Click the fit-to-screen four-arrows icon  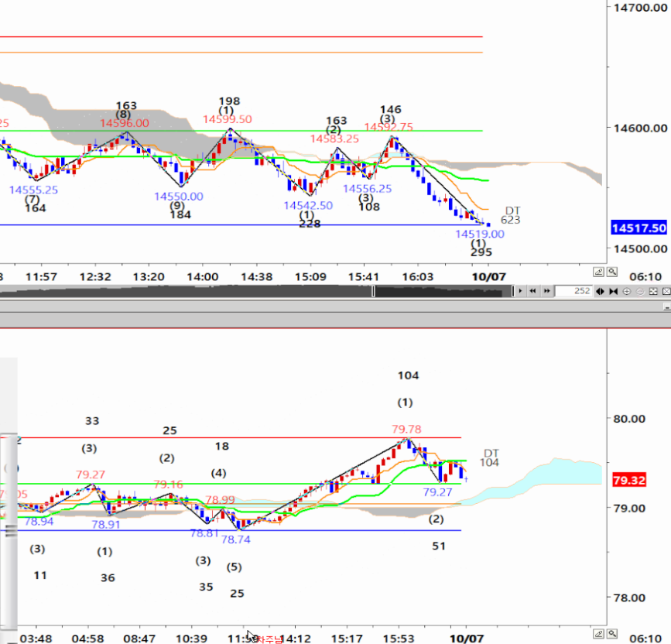pos(652,291)
